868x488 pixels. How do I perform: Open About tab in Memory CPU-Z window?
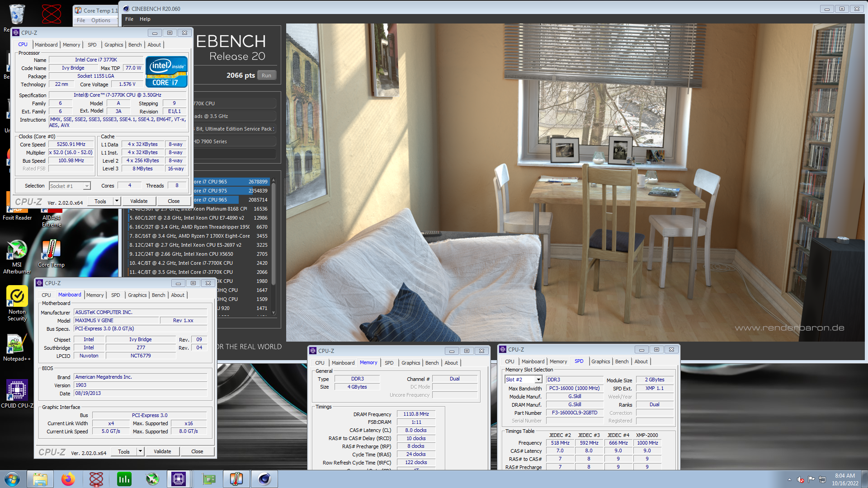tap(451, 363)
